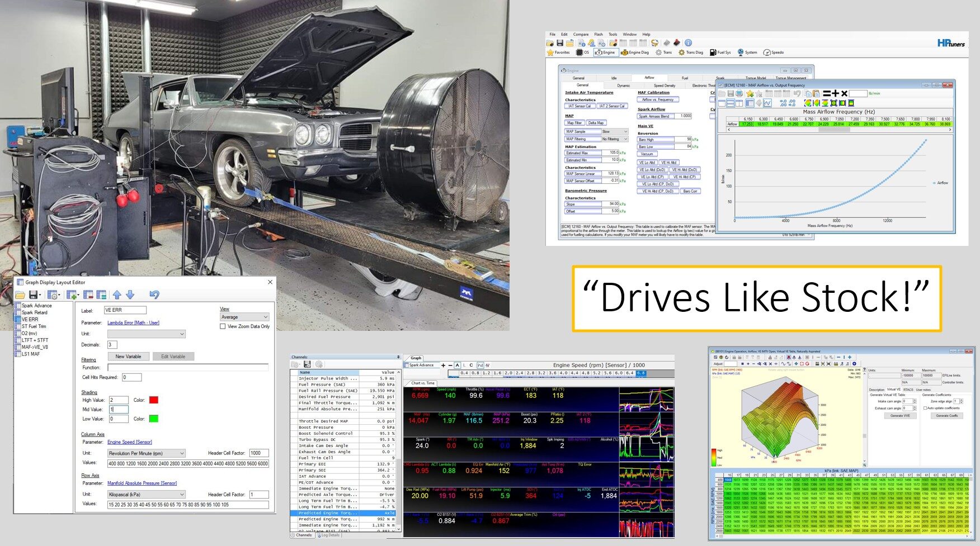Click the equals (set value) icon in MAF table
The image size is (980, 546).
pyautogui.click(x=826, y=93)
